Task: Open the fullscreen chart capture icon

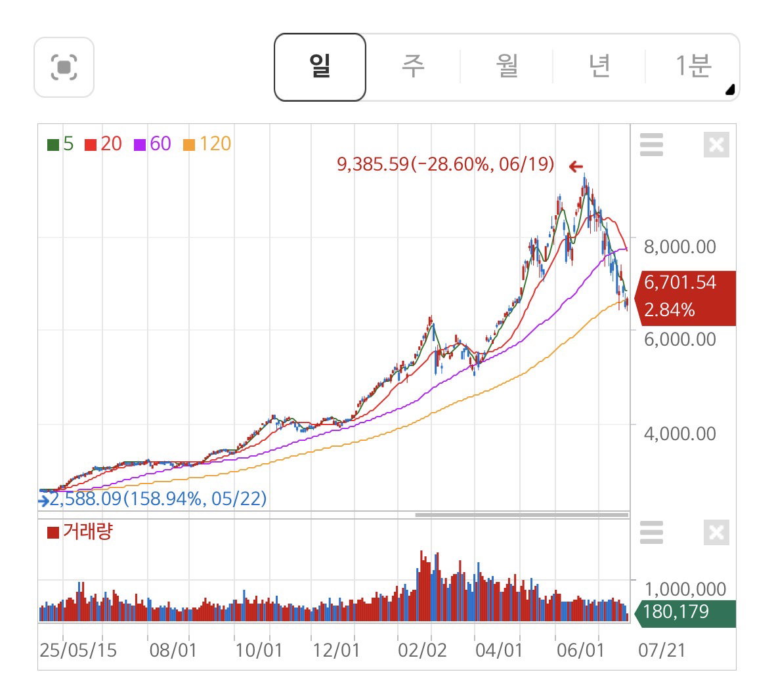Action: click(x=64, y=67)
